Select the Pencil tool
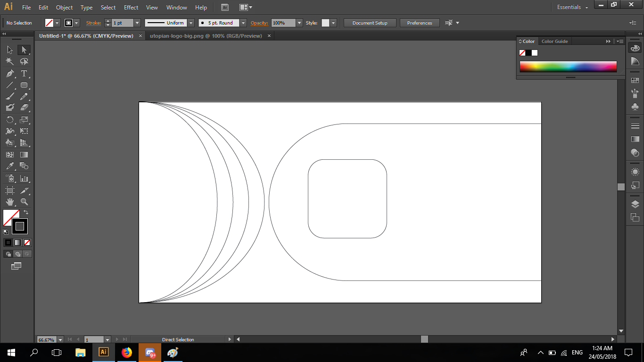644x362 pixels. point(24,97)
